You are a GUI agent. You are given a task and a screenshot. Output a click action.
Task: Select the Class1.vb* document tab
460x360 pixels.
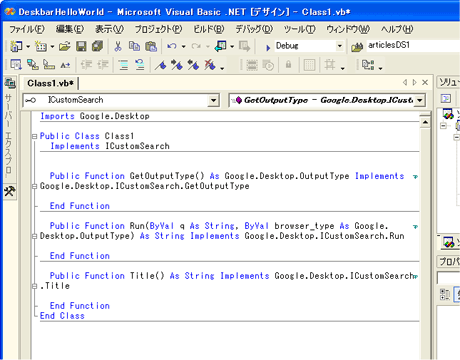tap(50, 83)
